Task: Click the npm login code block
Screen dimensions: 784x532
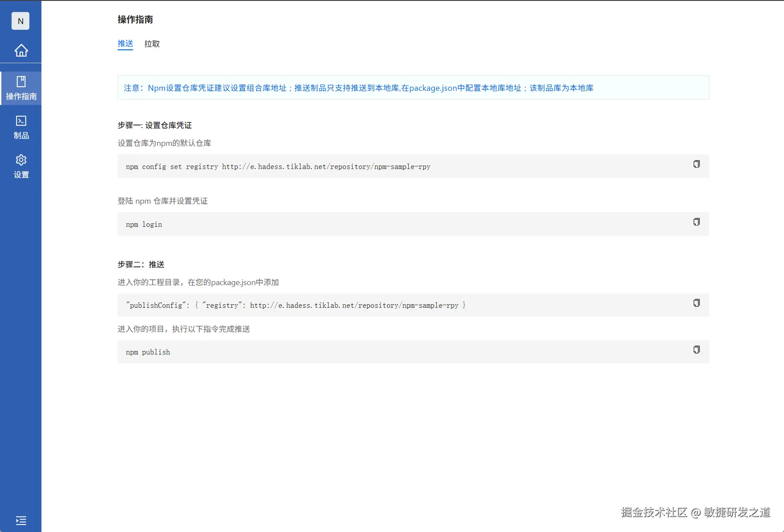Action: click(312, 224)
